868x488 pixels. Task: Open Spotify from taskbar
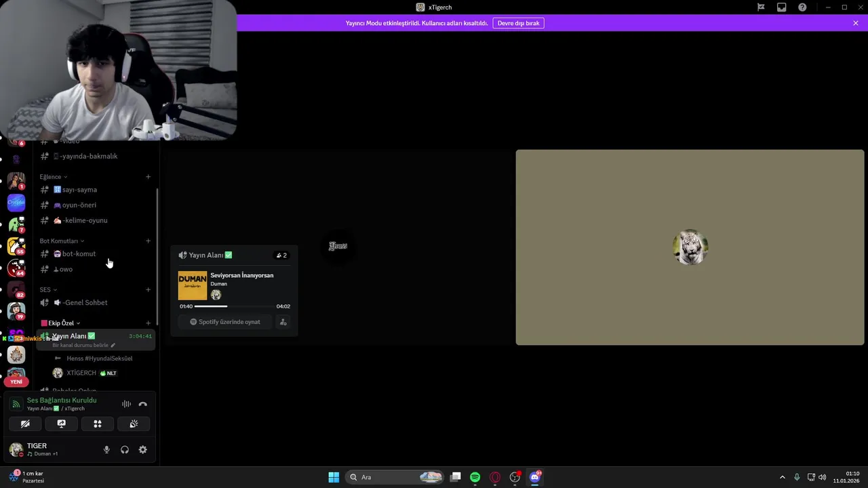(x=475, y=477)
